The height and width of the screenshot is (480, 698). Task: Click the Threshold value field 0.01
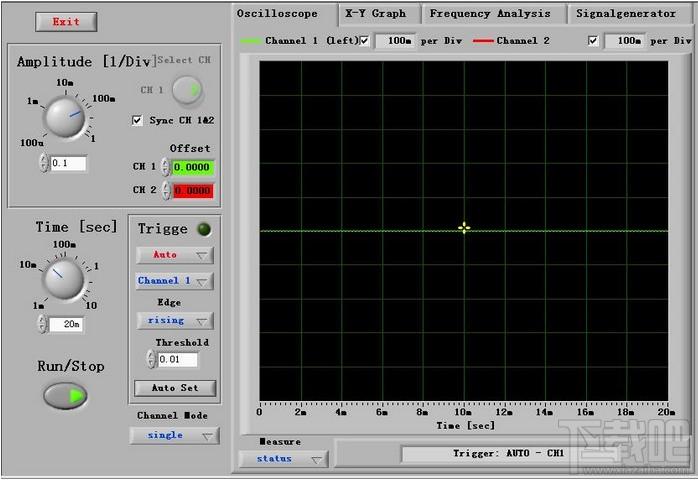[178, 359]
